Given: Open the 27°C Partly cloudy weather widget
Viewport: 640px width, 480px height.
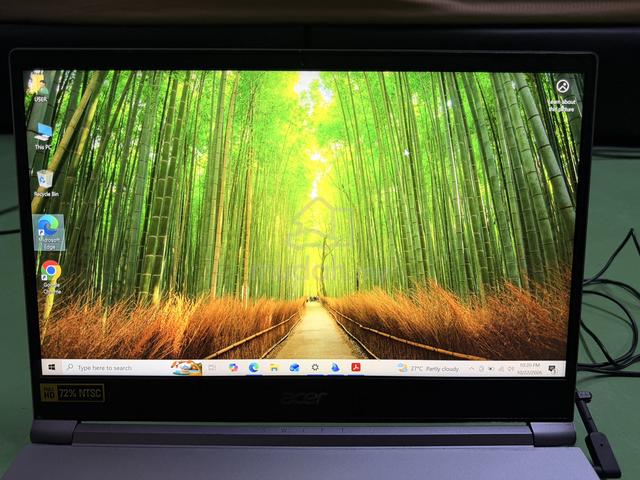Looking at the screenshot, I should click(428, 369).
